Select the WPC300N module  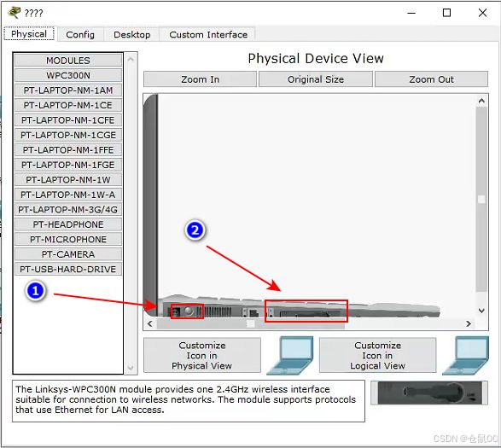coord(68,75)
